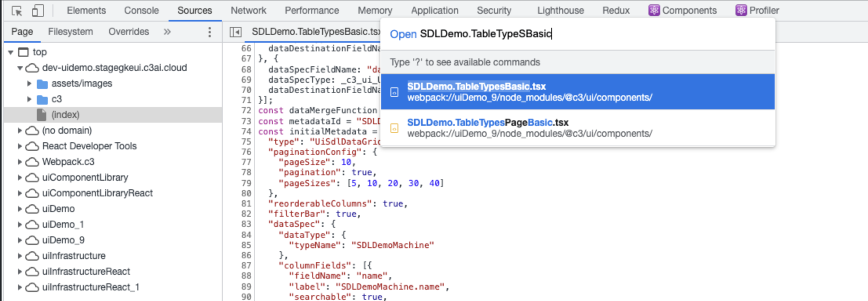Click the inspect element picker icon
The width and height of the screenshot is (868, 301).
pyautogui.click(x=17, y=11)
